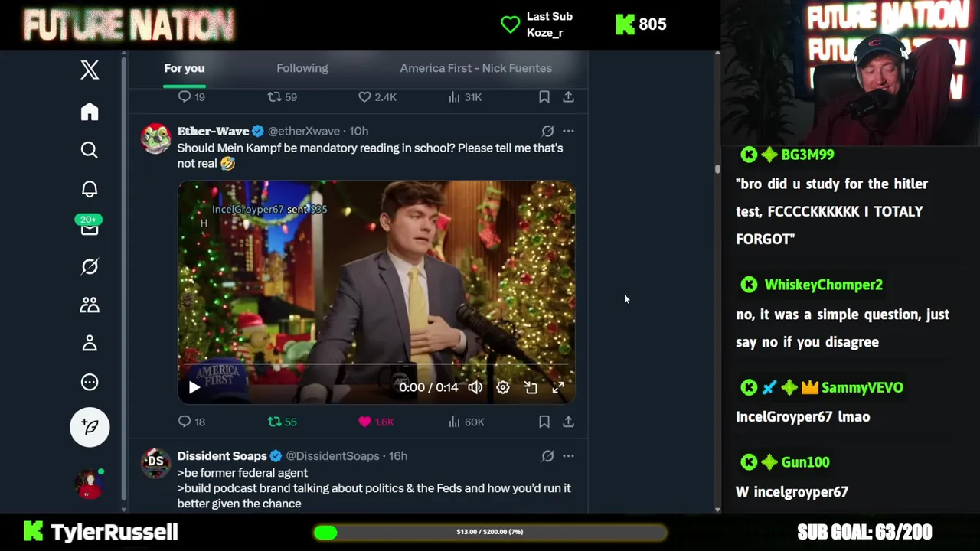Click WhiskeyChomper2 username in chat
980x551 pixels.
point(824,285)
